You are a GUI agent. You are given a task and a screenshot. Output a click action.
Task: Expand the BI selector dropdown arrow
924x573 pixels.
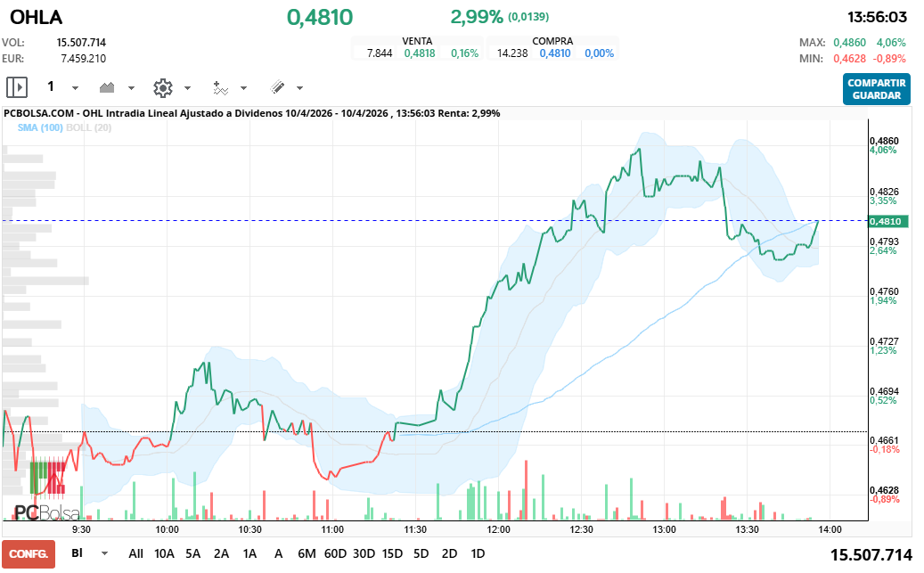[x=104, y=553]
